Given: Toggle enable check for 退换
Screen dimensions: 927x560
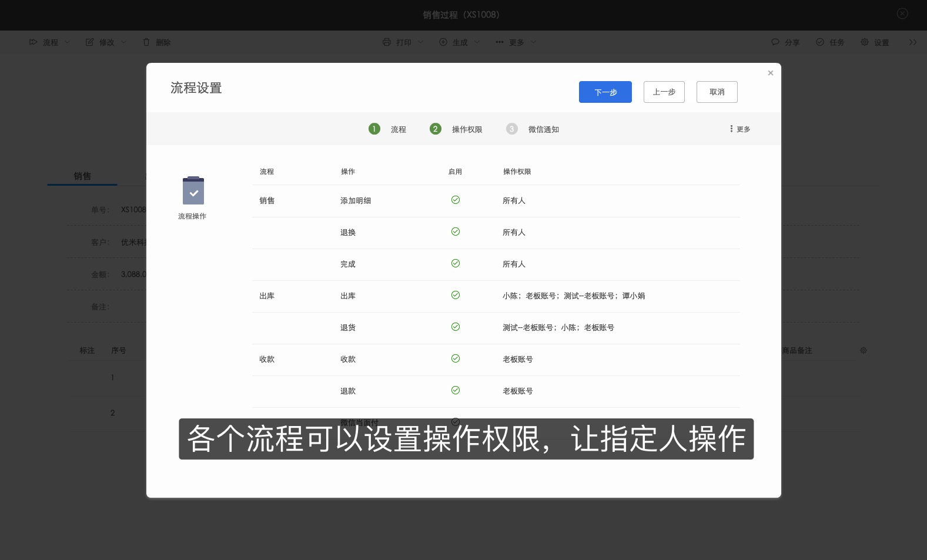Looking at the screenshot, I should coord(455,232).
